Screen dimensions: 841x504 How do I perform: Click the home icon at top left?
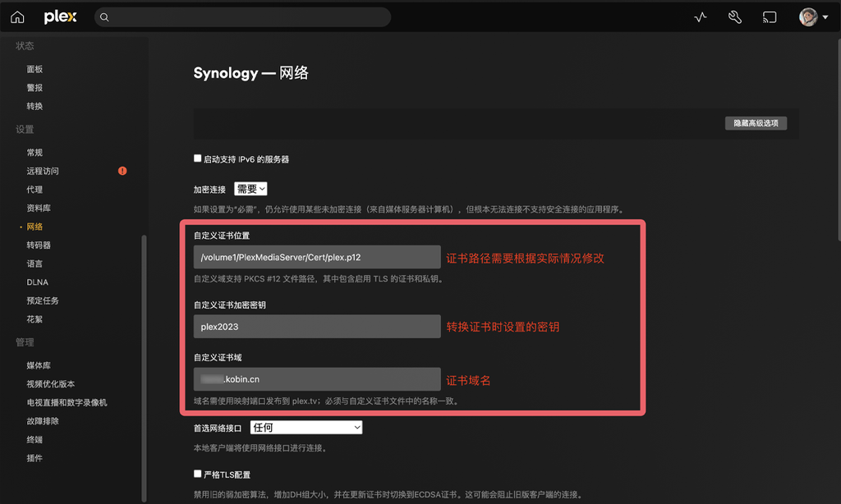16,16
